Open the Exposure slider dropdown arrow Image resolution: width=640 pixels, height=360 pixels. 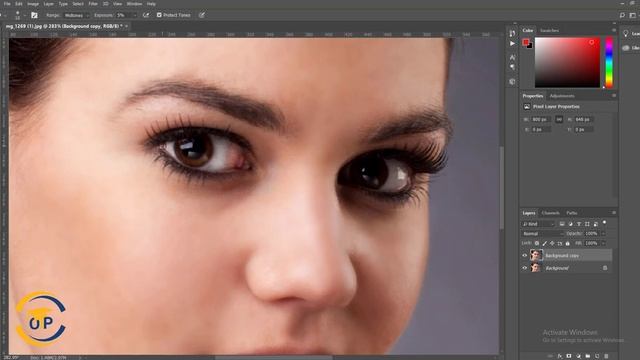tap(135, 15)
